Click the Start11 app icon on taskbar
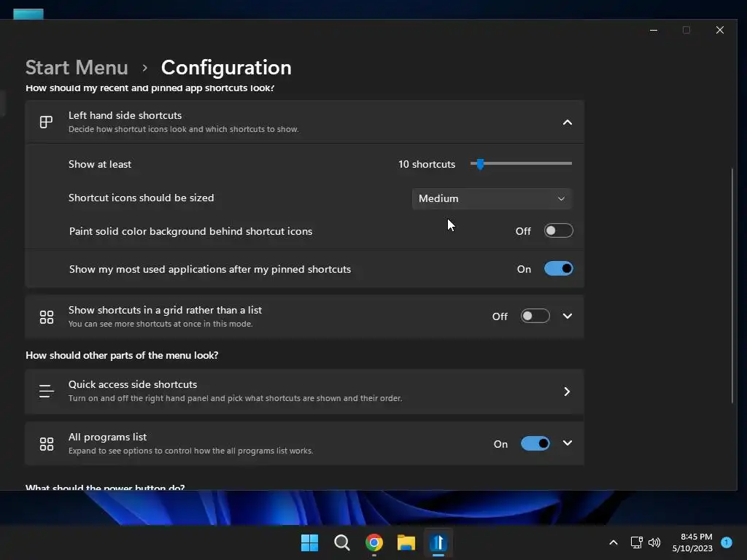747x560 pixels. pyautogui.click(x=438, y=542)
